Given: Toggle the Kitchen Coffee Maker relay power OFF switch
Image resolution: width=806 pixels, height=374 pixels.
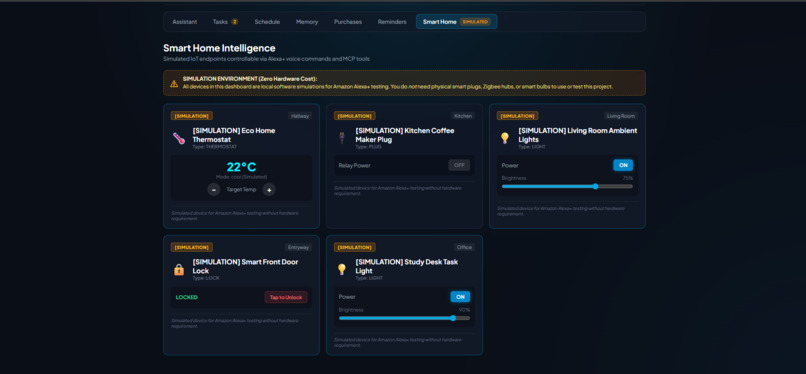Looking at the screenshot, I should pyautogui.click(x=459, y=165).
